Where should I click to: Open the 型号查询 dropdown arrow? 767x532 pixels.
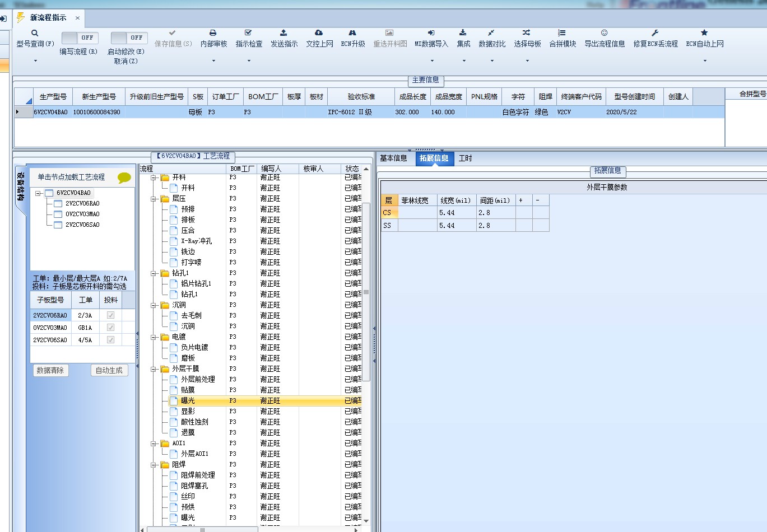pos(35,60)
